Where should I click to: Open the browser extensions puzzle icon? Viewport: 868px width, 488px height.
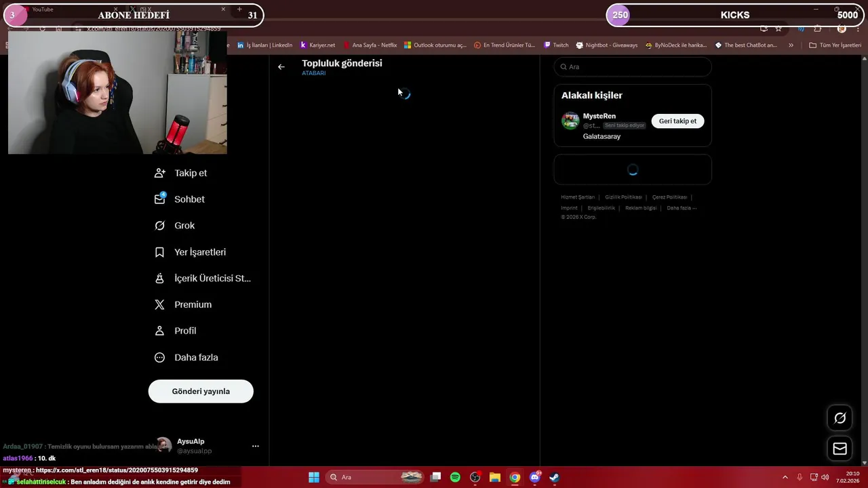(x=817, y=29)
